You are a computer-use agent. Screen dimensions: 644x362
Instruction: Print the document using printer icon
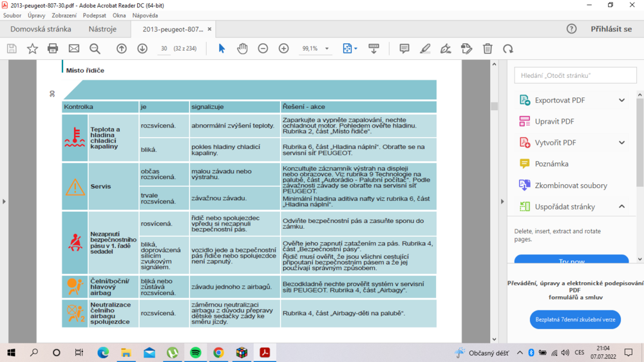coord(53,48)
